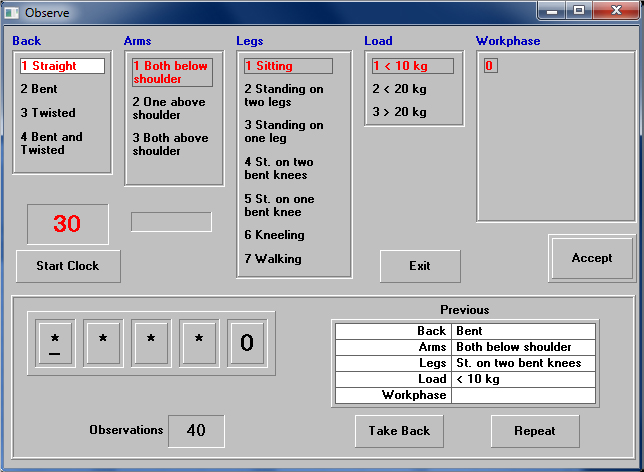The image size is (644, 472).
Task: Click the Repeat button
Action: pos(535,431)
